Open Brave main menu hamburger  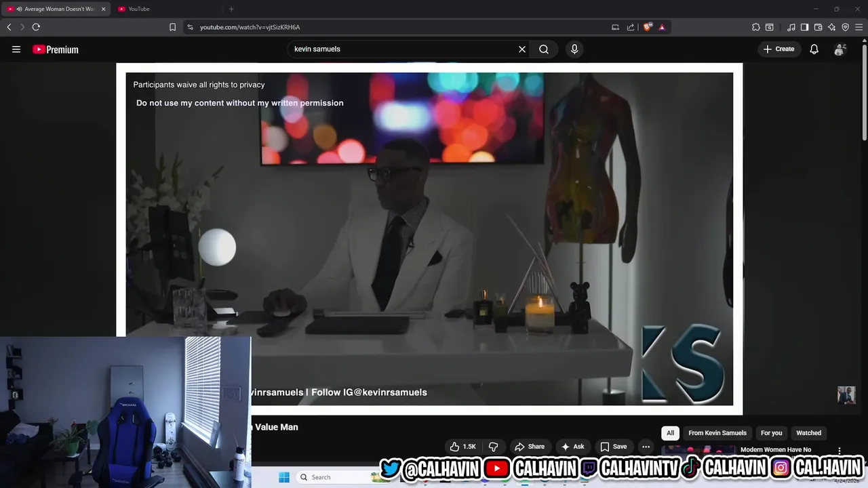click(x=860, y=27)
